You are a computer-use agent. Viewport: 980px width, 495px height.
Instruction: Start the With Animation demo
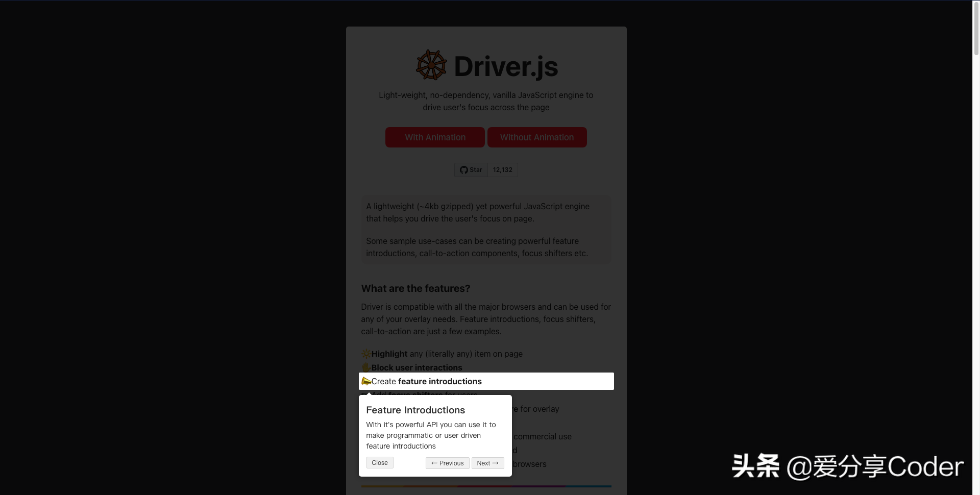pyautogui.click(x=435, y=137)
